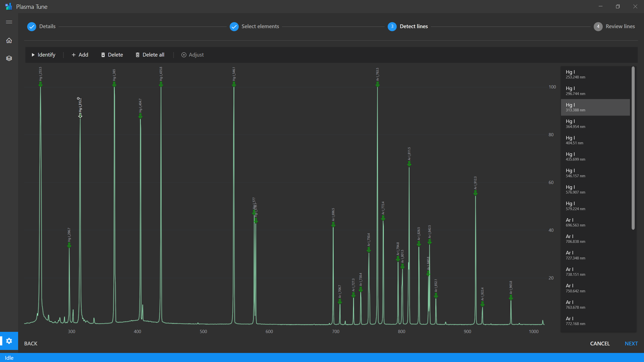
Task: Click the Ar I_912.3 peak marker
Action: 475,193
